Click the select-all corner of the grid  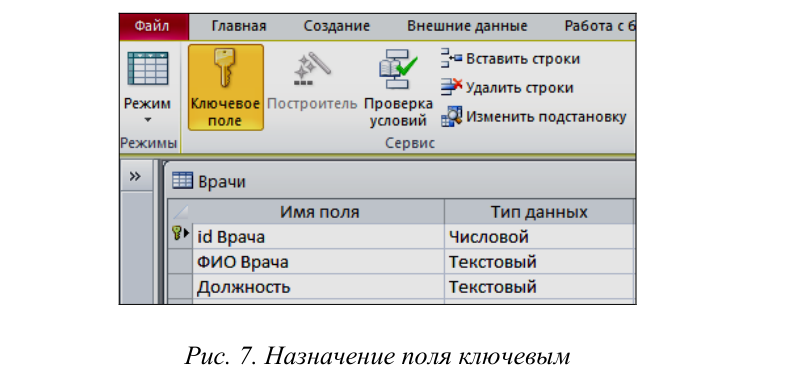click(x=180, y=212)
